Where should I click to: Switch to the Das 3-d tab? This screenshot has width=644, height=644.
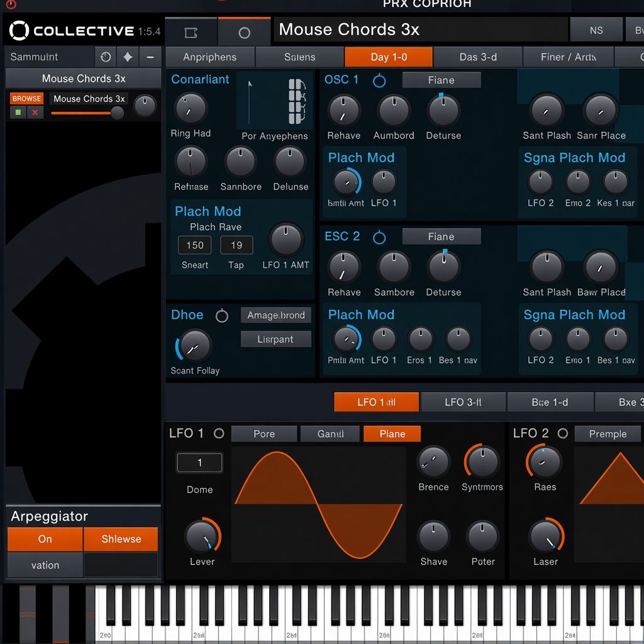click(478, 57)
